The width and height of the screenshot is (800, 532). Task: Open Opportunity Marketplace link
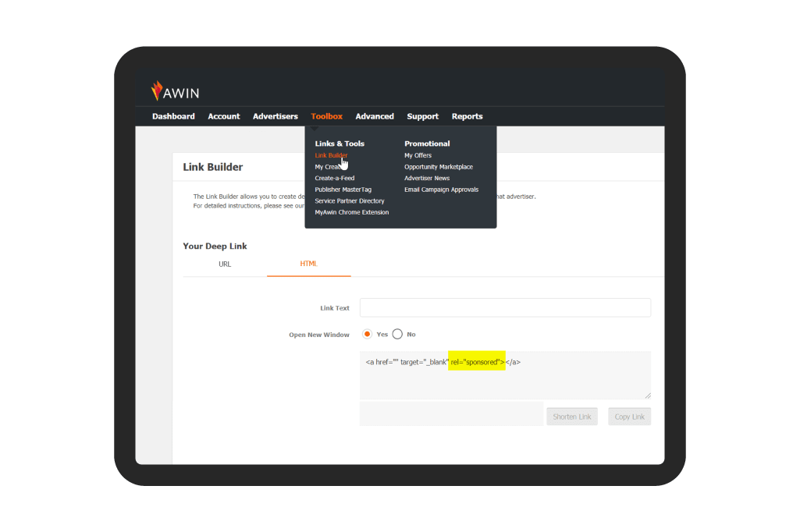coord(438,167)
